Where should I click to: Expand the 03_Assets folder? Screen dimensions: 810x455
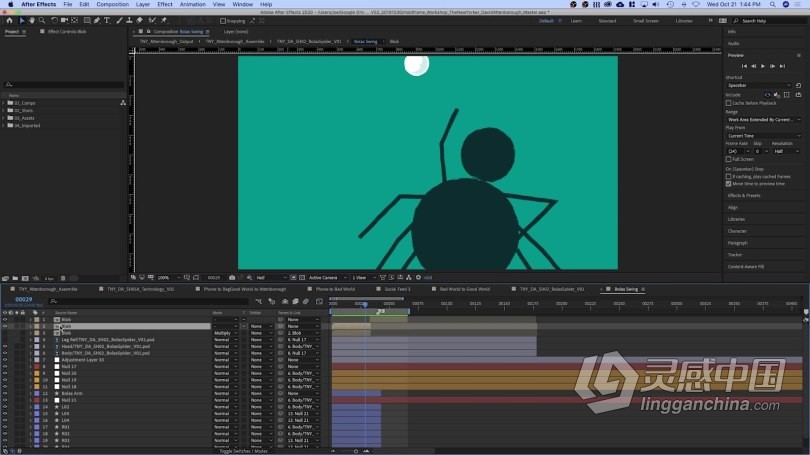click(x=4, y=118)
